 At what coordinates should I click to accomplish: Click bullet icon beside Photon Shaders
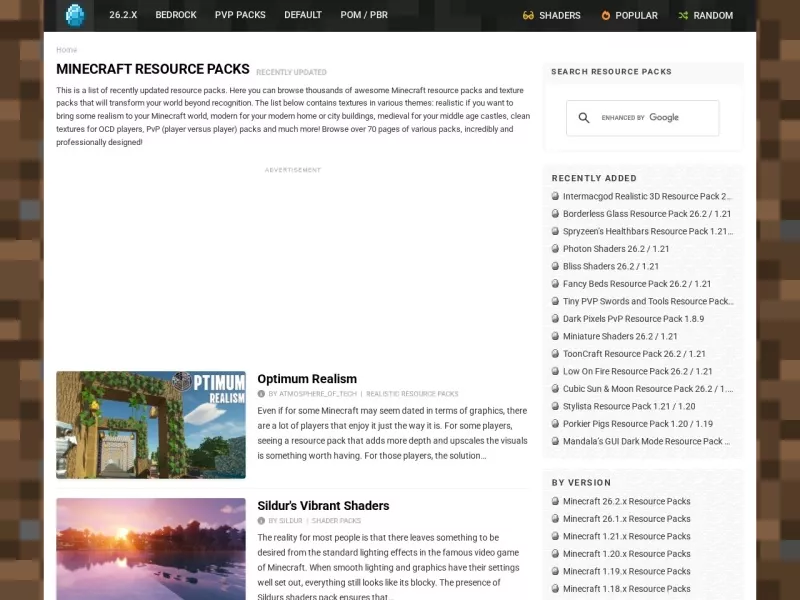coord(555,248)
